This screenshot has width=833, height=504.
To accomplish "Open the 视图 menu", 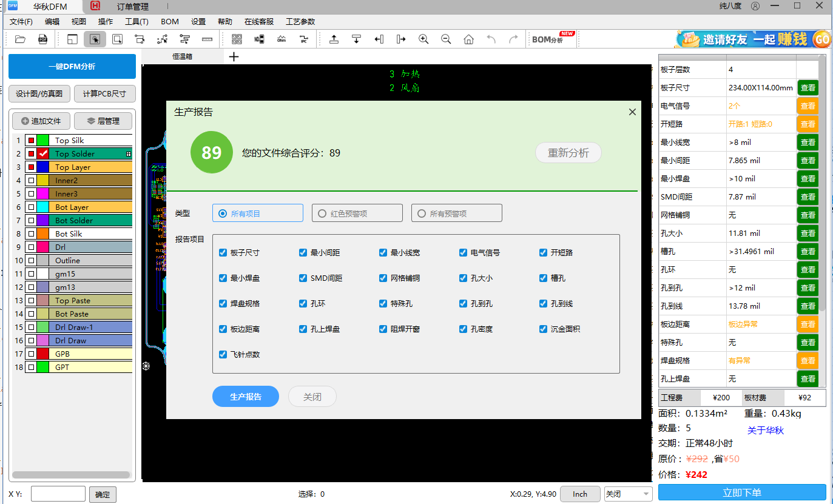I will tap(79, 21).
